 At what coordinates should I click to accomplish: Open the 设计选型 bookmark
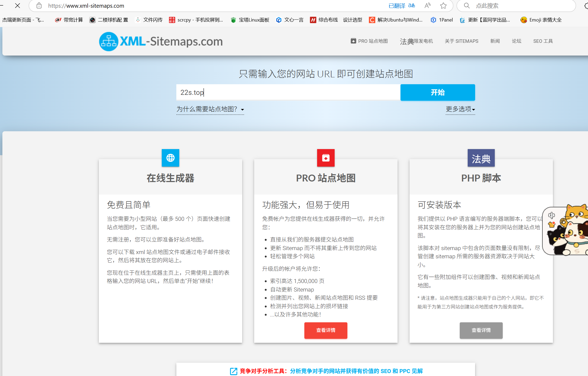coord(353,20)
